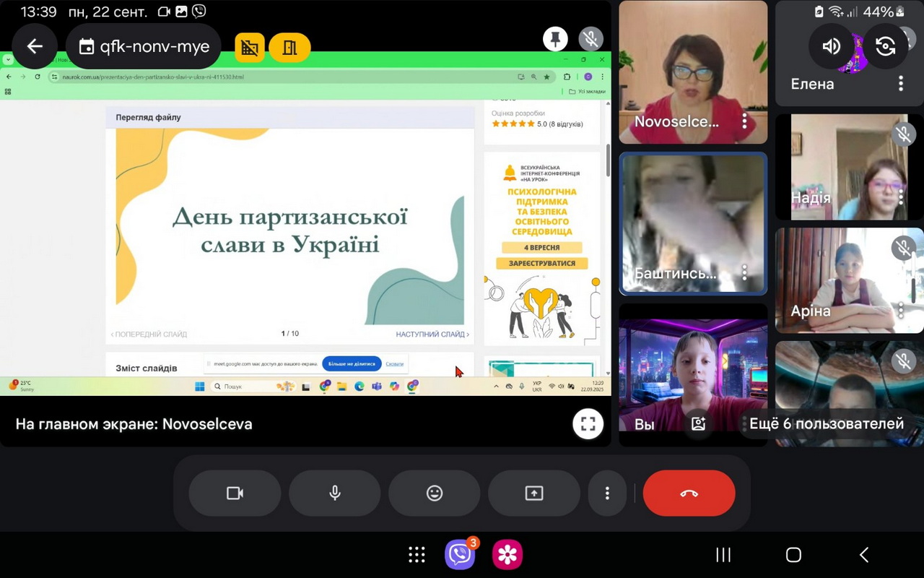This screenshot has height=578, width=924.
Task: End the call with red button
Action: tap(689, 493)
